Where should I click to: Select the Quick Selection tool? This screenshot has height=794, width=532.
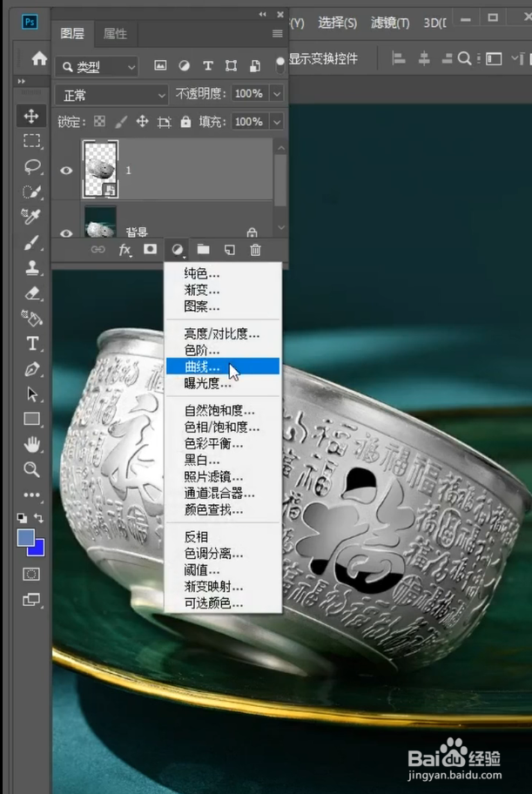point(31,192)
